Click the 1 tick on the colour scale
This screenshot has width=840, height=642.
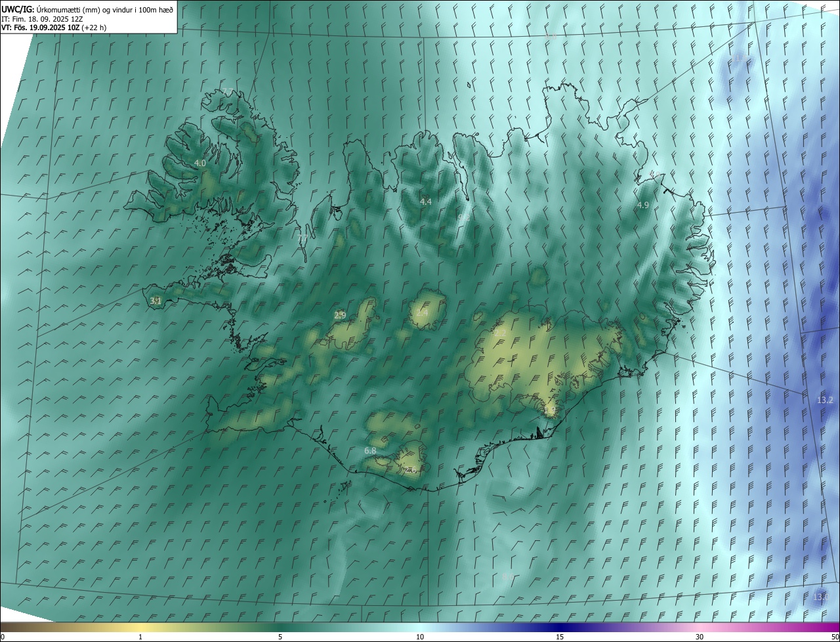tap(140, 637)
